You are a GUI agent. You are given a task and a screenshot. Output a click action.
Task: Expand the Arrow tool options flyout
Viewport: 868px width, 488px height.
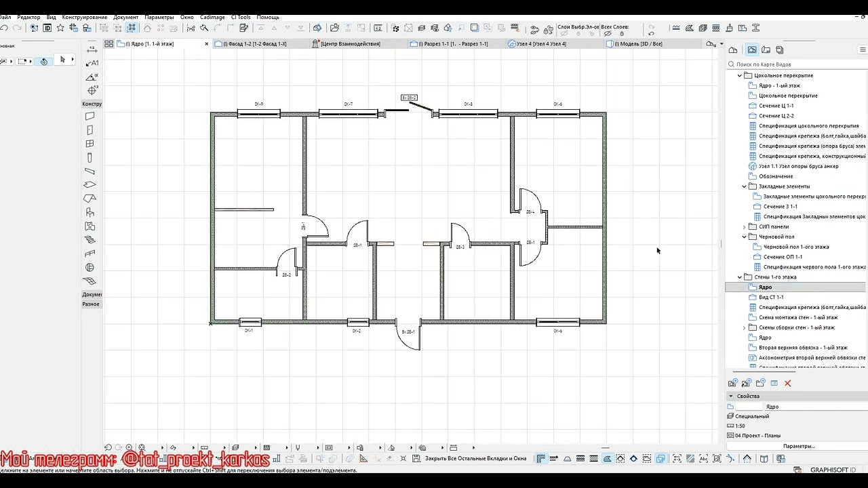71,60
